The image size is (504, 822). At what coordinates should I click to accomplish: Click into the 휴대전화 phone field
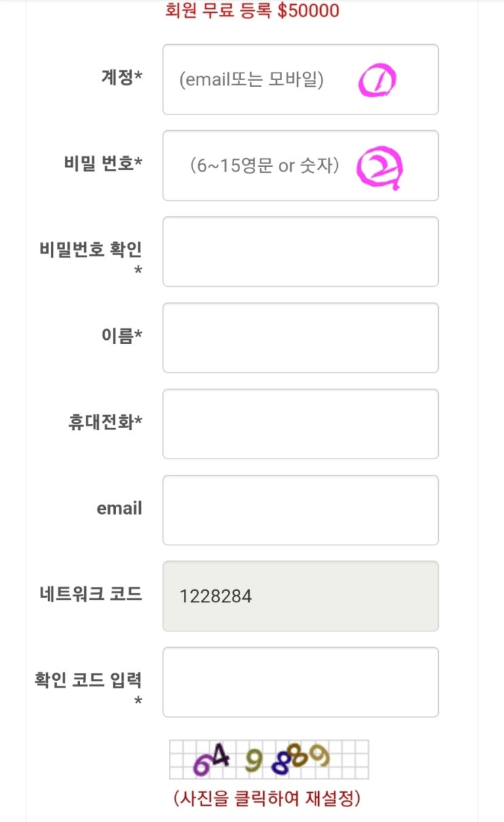tap(301, 424)
